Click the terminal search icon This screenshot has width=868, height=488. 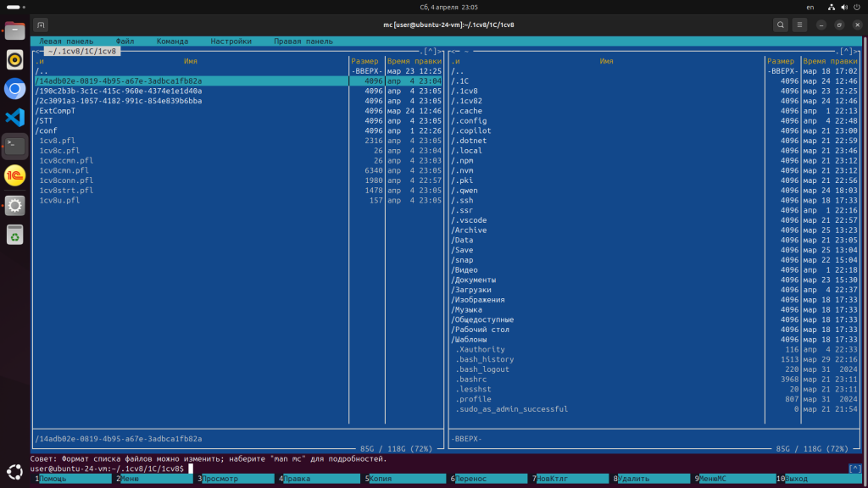pos(780,25)
